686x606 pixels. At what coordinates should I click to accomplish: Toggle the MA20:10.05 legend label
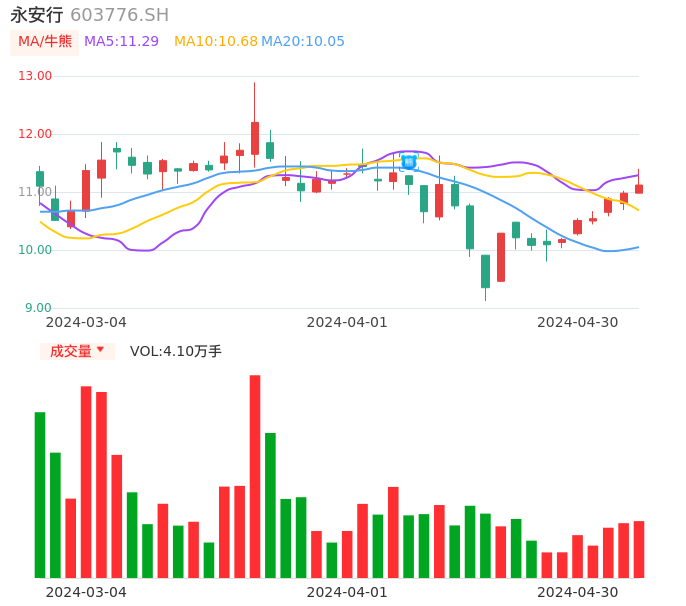click(302, 42)
